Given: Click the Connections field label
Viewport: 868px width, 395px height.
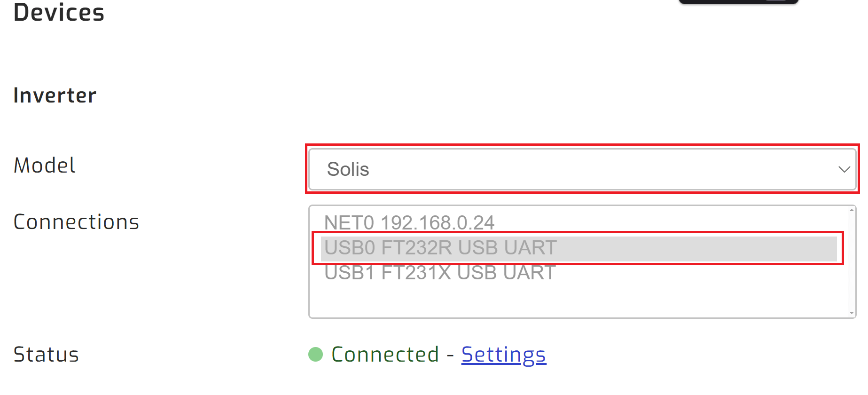Looking at the screenshot, I should (x=76, y=222).
